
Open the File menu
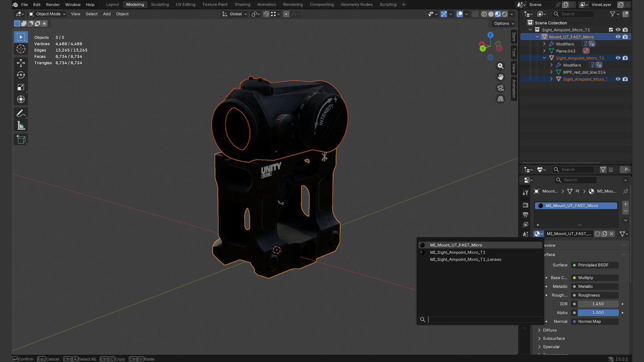(x=25, y=4)
